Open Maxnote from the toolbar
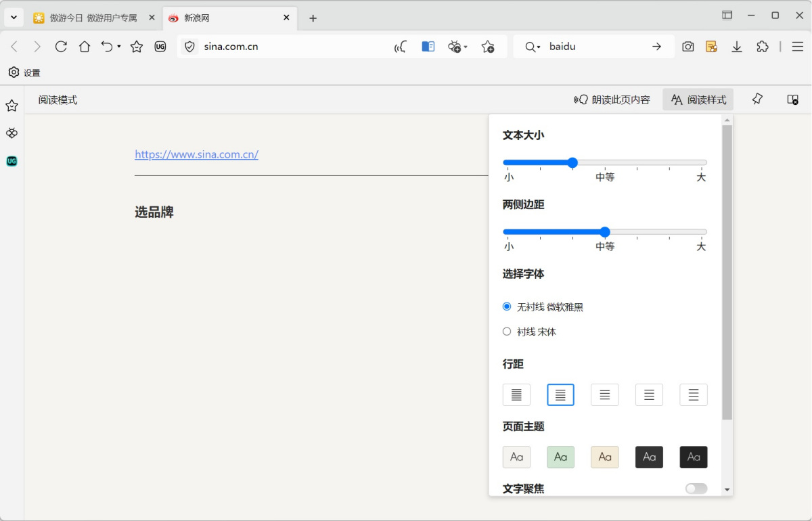 click(x=711, y=46)
